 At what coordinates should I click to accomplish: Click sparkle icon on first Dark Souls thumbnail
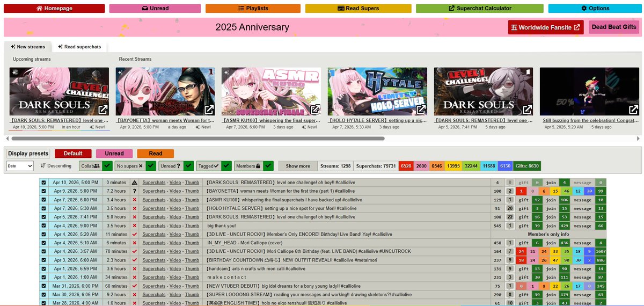(15, 71)
